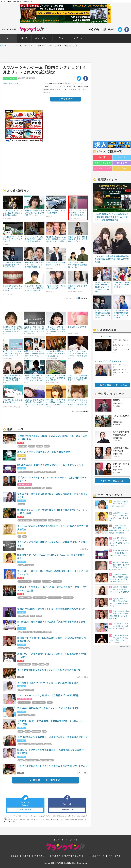This screenshot has width=131, height=868.
Task: Open the 刑事ゼロ TV drama entry
Action: click(x=112, y=405)
